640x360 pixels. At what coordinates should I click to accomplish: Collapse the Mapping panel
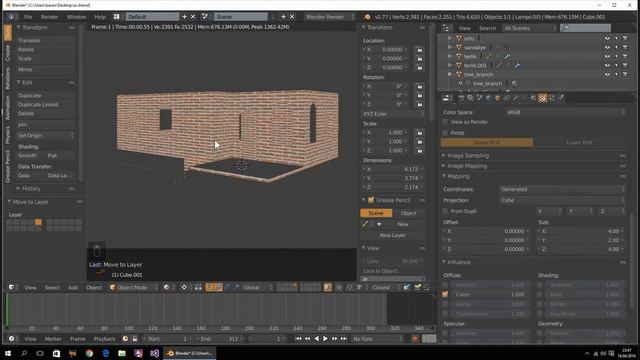[x=444, y=176]
